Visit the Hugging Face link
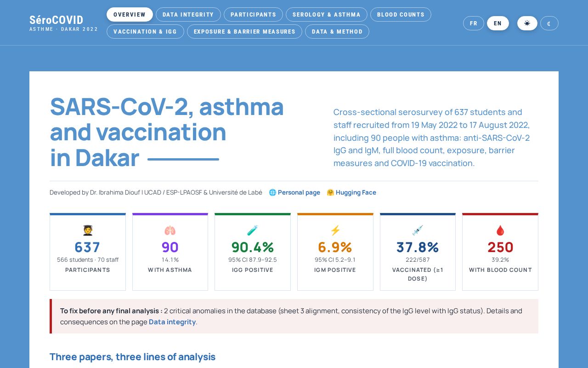Image resolution: width=588 pixels, height=368 pixels. click(356, 192)
